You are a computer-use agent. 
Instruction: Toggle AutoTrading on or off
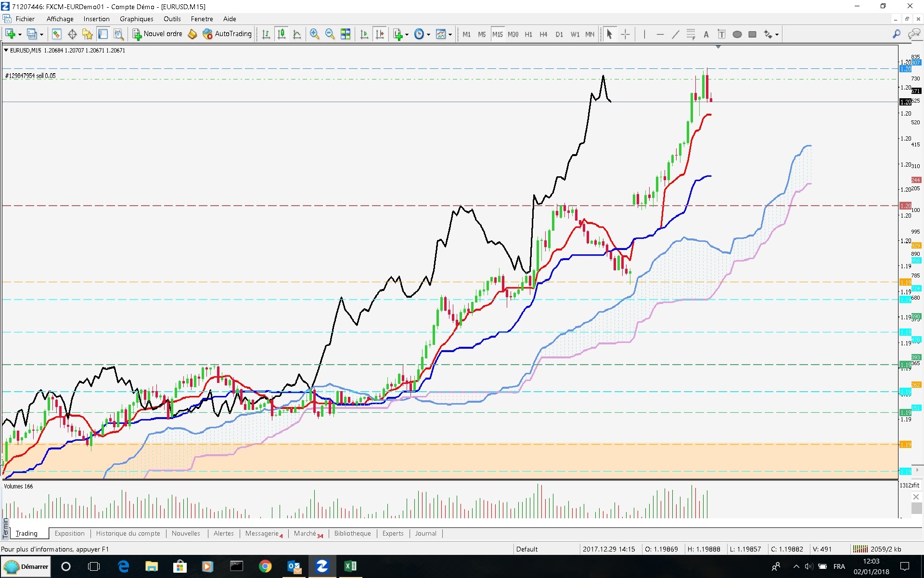pyautogui.click(x=227, y=34)
